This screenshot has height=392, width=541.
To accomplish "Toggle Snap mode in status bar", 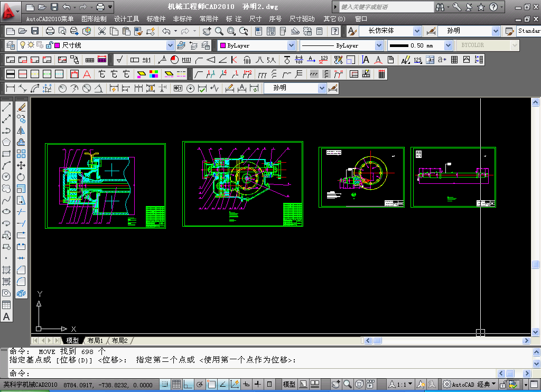I will tap(165, 385).
